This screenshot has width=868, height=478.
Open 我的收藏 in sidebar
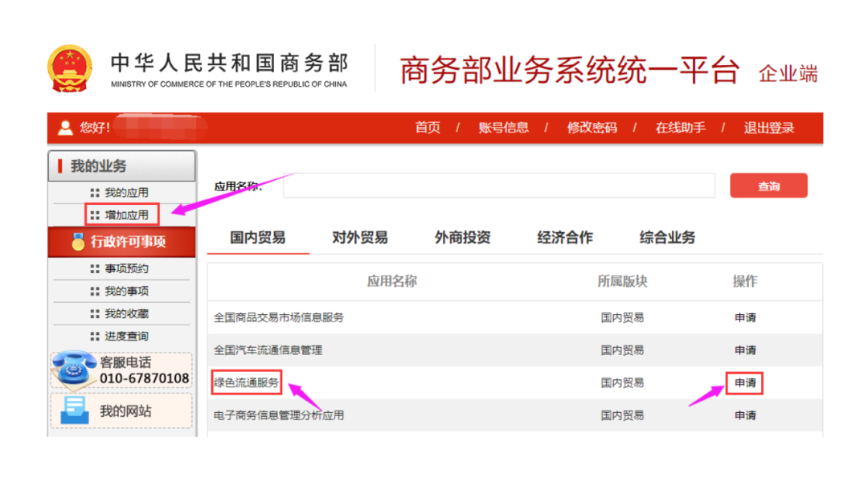(127, 313)
